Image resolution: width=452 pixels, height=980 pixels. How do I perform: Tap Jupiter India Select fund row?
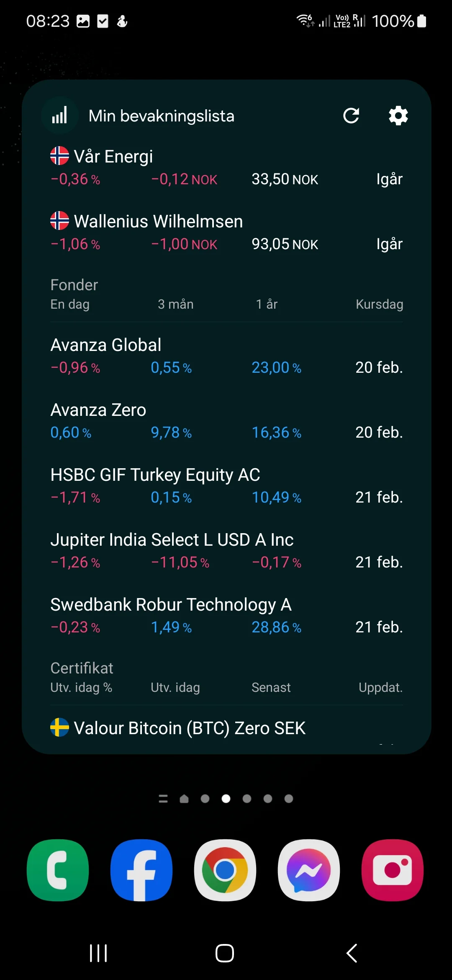(226, 551)
